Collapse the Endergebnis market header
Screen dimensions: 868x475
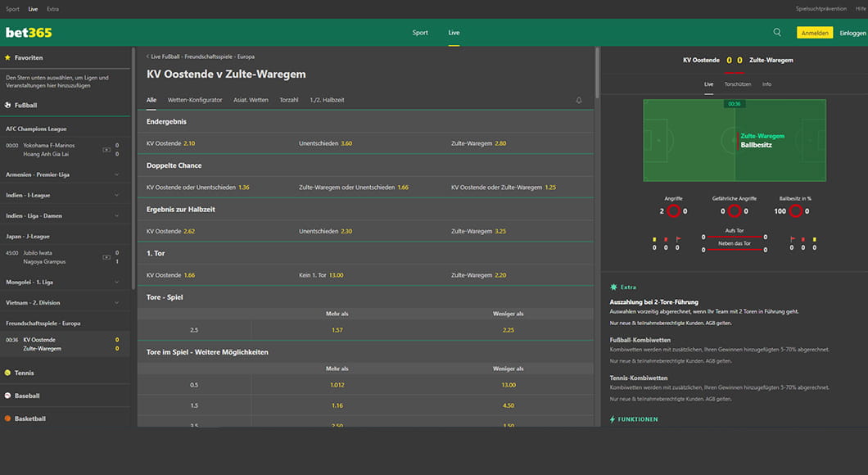[x=365, y=122]
